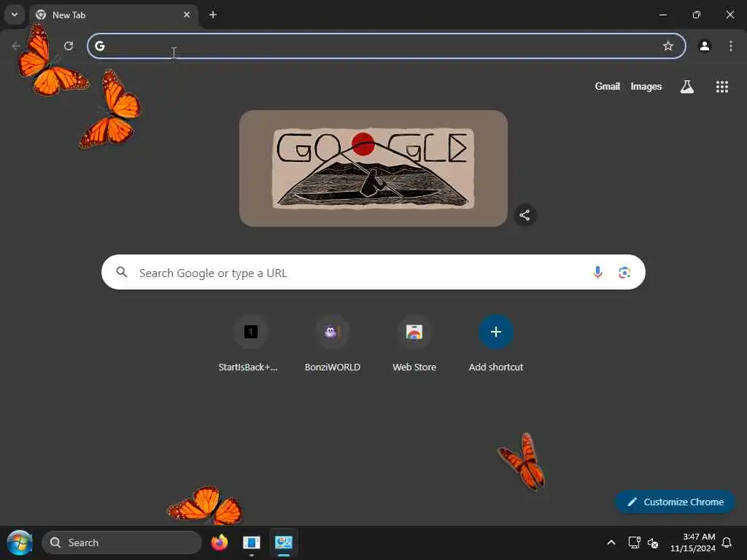Open the taskbar clock showing 3:47 AM
The image size is (747, 560).
693,542
